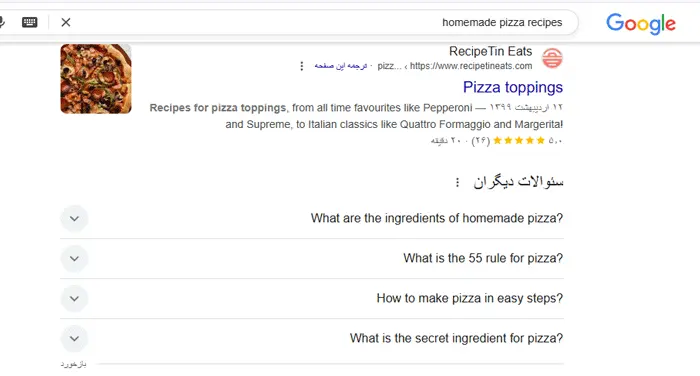This screenshot has width=700, height=376.
Task: Open the Pizza toppings result link
Action: pos(512,87)
